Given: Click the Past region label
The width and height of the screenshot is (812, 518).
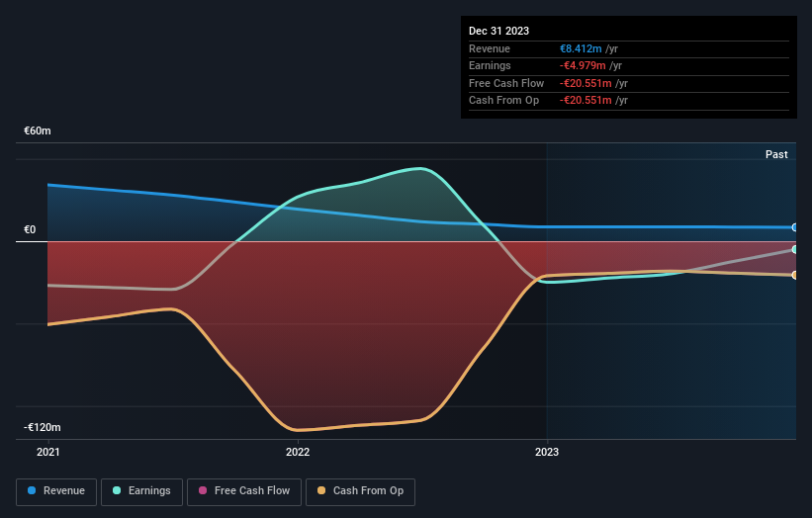Looking at the screenshot, I should point(776,154).
